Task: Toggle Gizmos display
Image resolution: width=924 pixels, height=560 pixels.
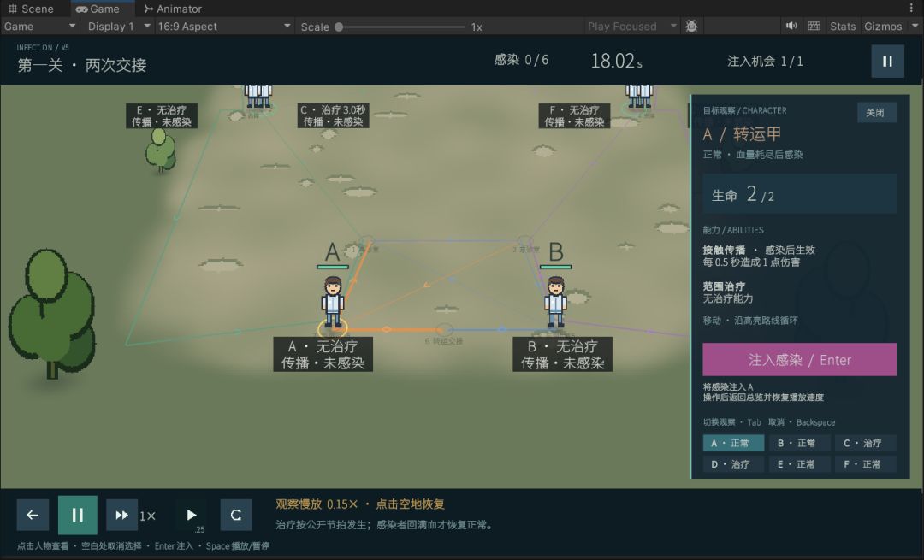Action: click(x=883, y=26)
